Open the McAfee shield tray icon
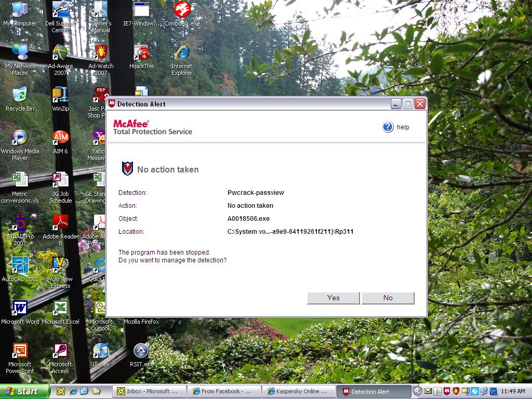Screen dimensions: 532x399 447,392
